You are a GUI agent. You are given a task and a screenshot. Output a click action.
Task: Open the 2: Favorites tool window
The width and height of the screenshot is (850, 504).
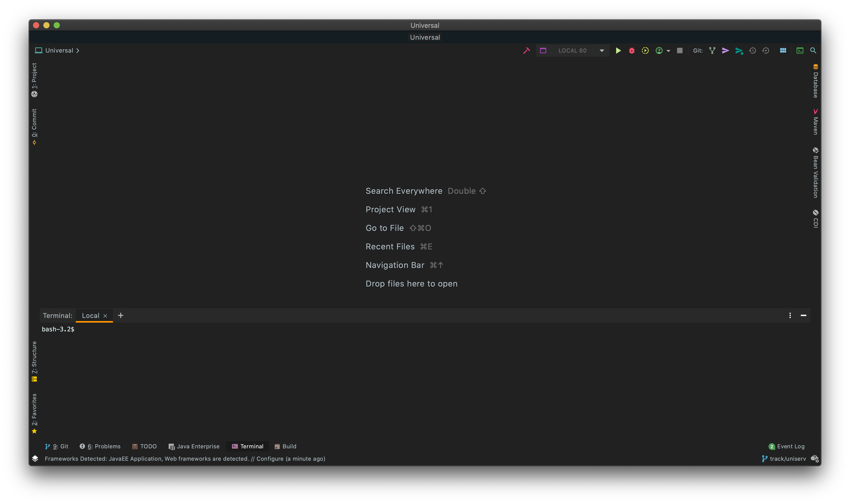click(x=34, y=413)
